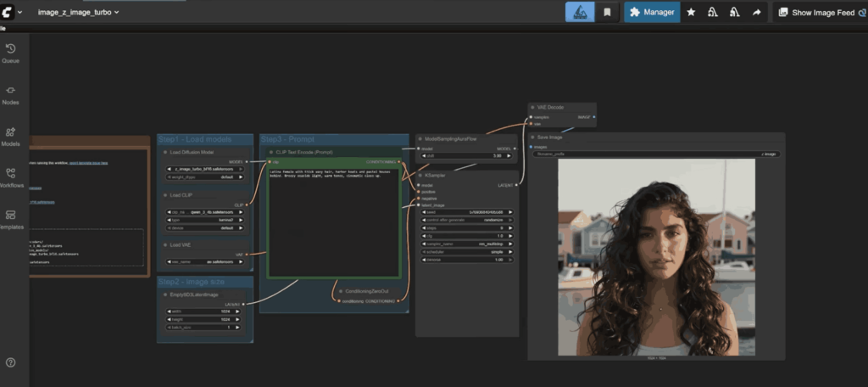Open the vae_name ae.safetensors selector

204,261
